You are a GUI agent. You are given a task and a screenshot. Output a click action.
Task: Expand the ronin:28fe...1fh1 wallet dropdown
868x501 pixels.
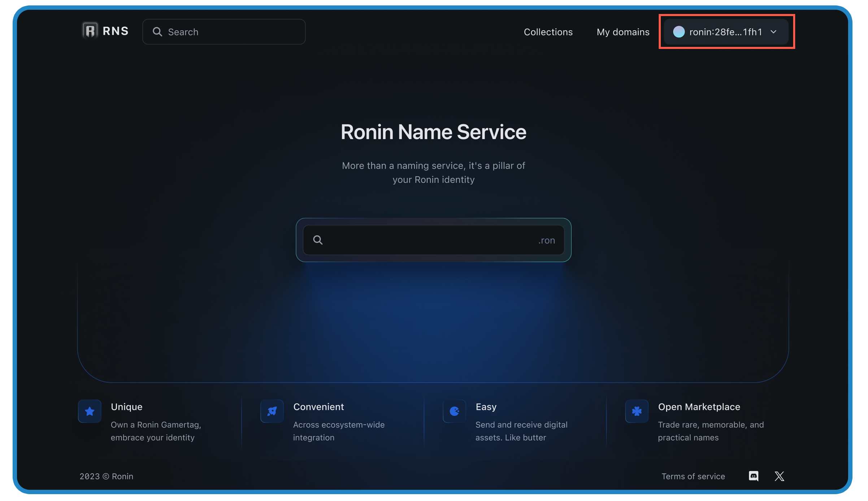coord(726,32)
